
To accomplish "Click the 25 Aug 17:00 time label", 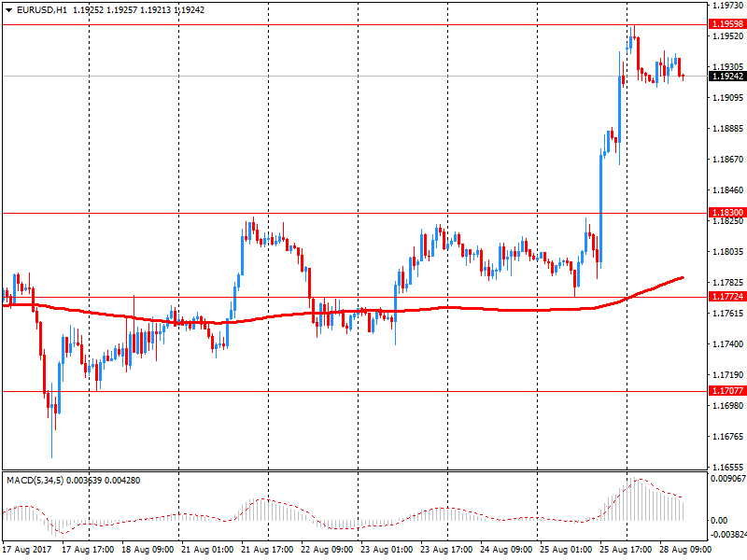I will pyautogui.click(x=626, y=550).
